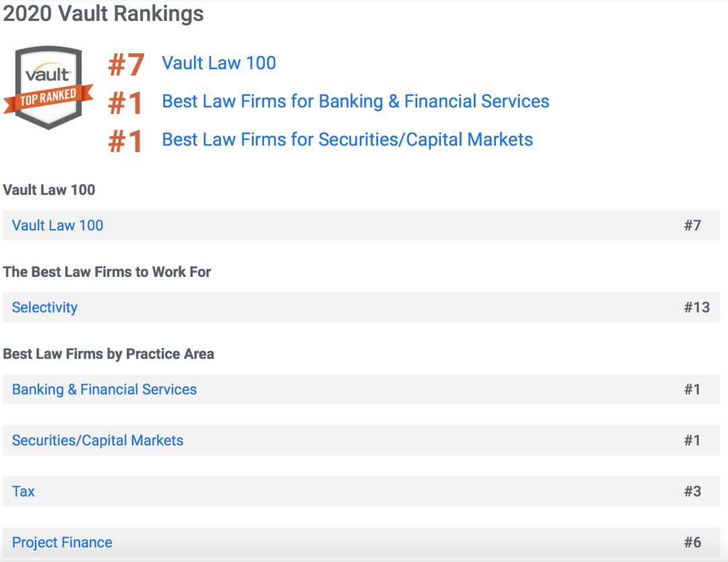Click Best Law Firms by Practice Area heading
Viewport: 728px width, 562px height.
109,354
